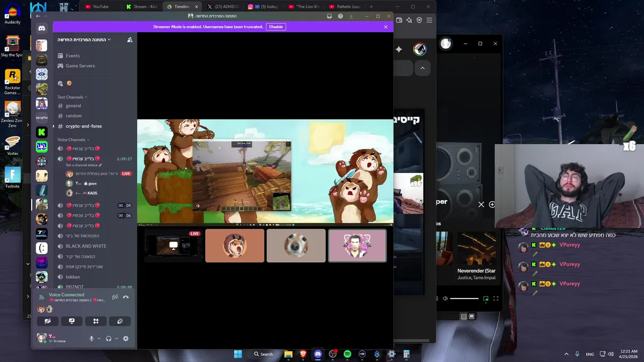
Task: Open profile avatar in the black window
Action: pyautogui.click(x=446, y=44)
